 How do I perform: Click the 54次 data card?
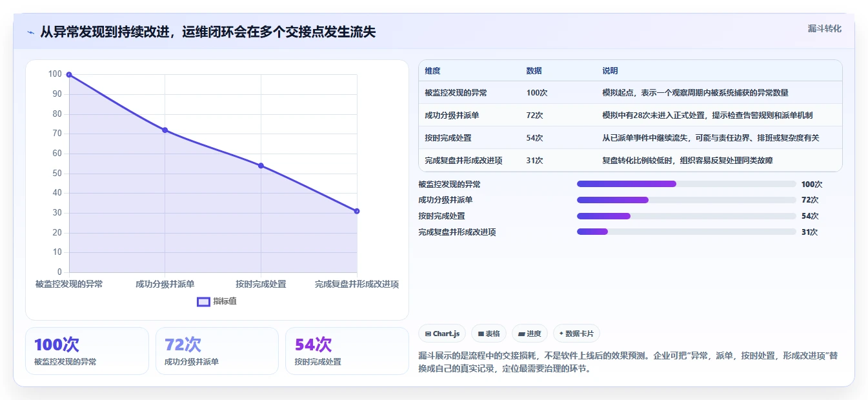[347, 351]
